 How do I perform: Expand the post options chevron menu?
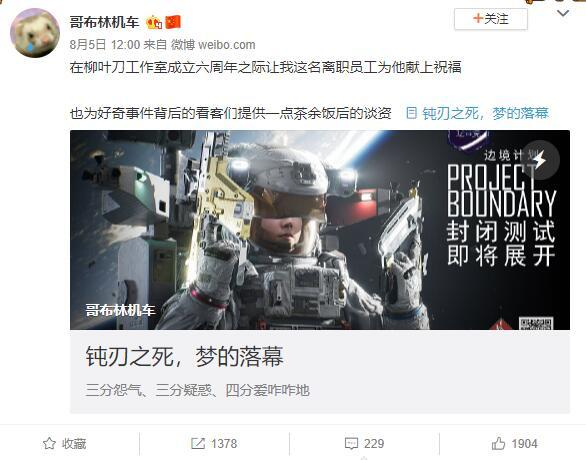(563, 14)
